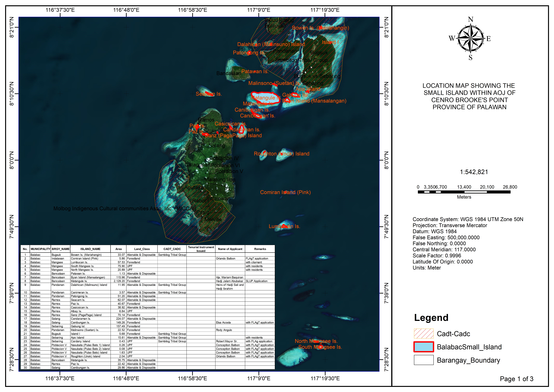
Task: Click the 'South Mangsee Is.' map label
Action: 320,347
